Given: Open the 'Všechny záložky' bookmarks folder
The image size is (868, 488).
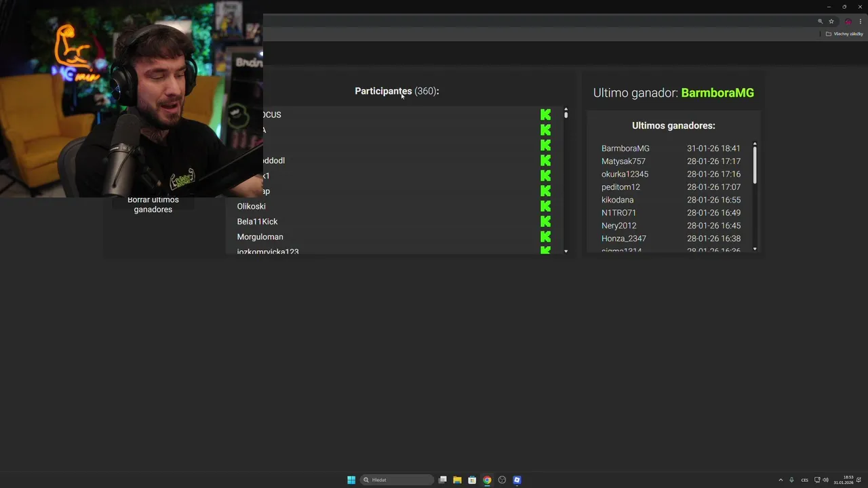Looking at the screenshot, I should point(844,34).
